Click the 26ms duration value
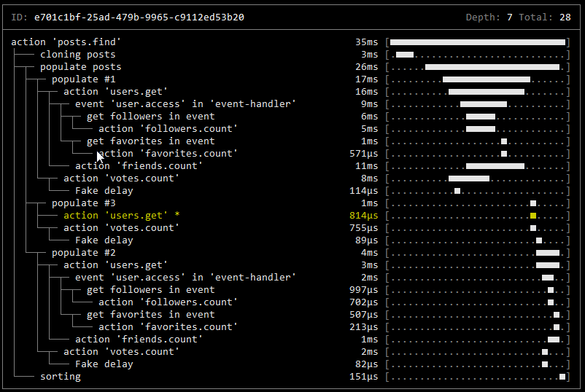 (x=367, y=67)
